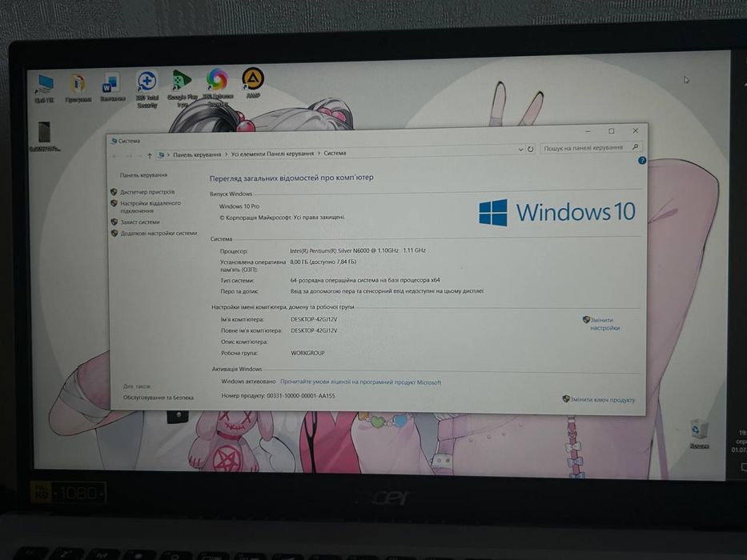Screen dimensions: 747x560
Task: Open 'Настройки віддаленого підключення' link
Action: [151, 206]
